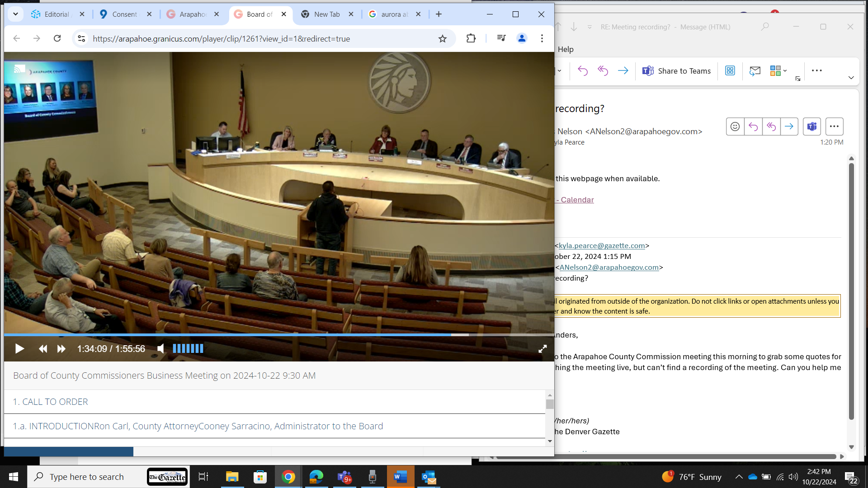Search within the Outlook message window

(x=765, y=27)
